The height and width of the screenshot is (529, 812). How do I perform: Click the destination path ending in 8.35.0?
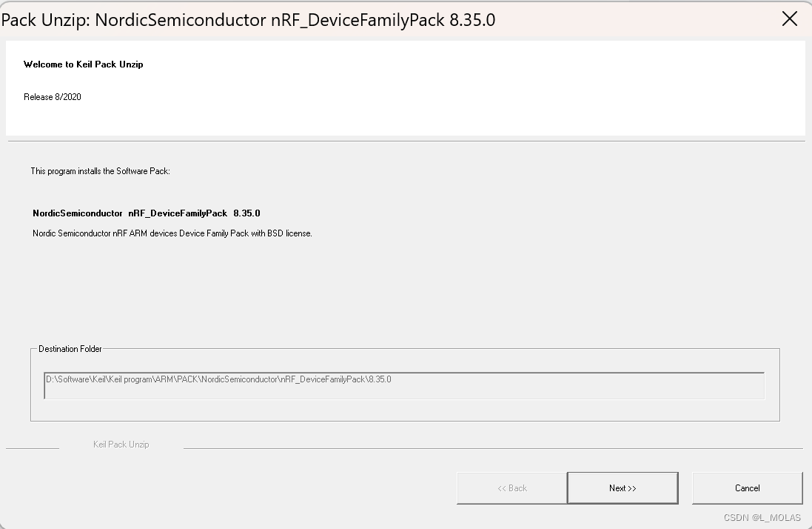(x=219, y=379)
